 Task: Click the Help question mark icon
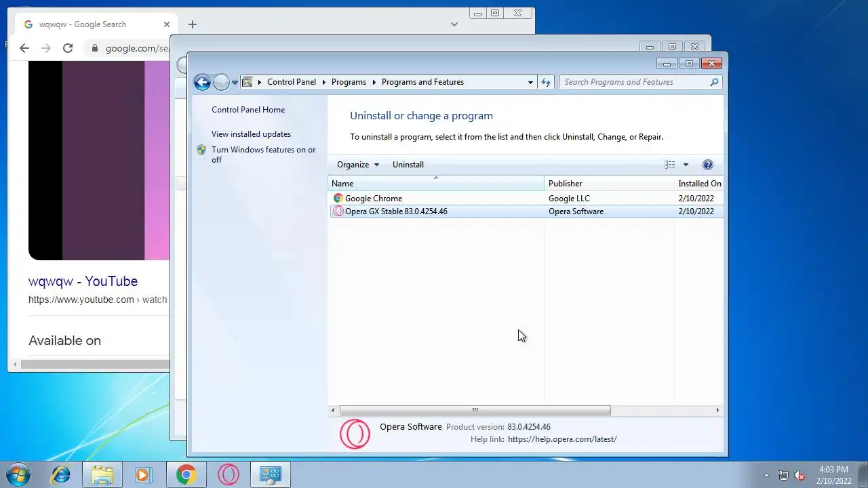708,165
